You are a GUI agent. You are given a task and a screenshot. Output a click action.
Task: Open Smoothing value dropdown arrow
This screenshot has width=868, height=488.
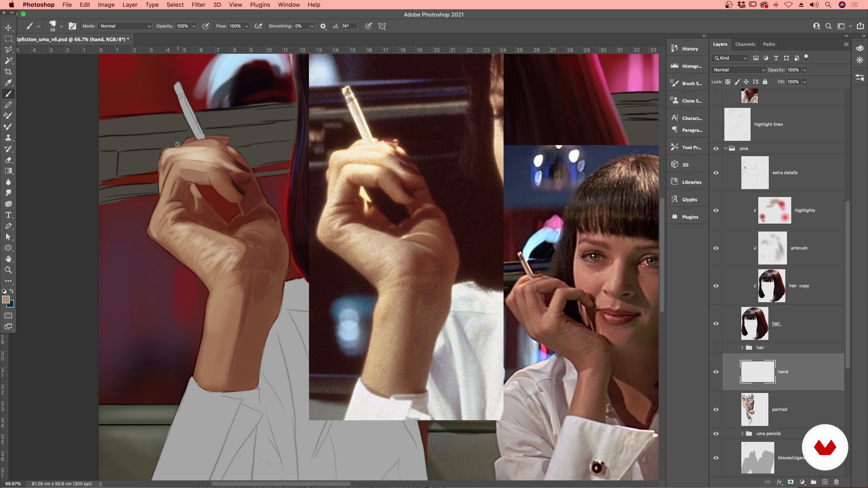pos(312,26)
